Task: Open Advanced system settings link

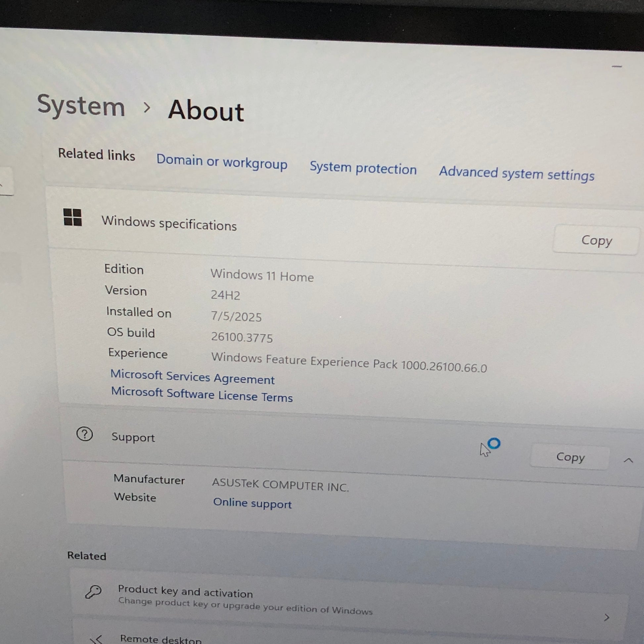Action: point(517,174)
